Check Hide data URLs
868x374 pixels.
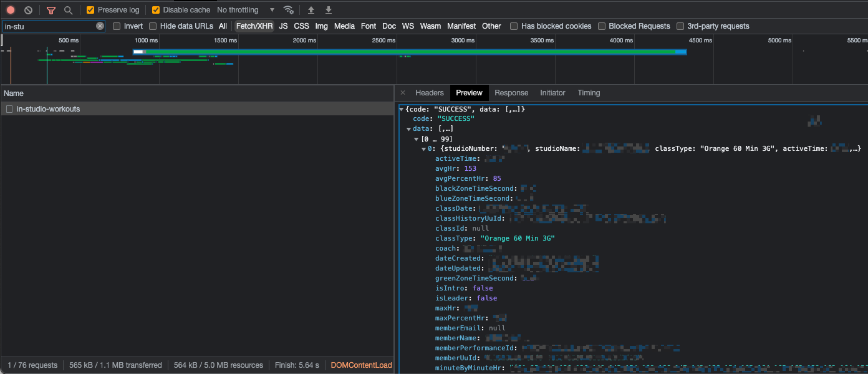(153, 26)
